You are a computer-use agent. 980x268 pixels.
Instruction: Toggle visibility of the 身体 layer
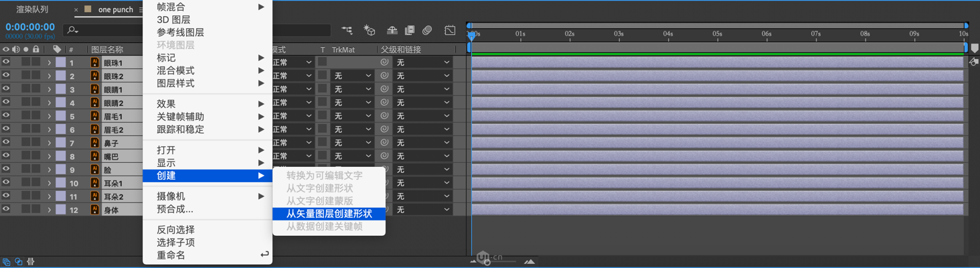click(x=6, y=210)
